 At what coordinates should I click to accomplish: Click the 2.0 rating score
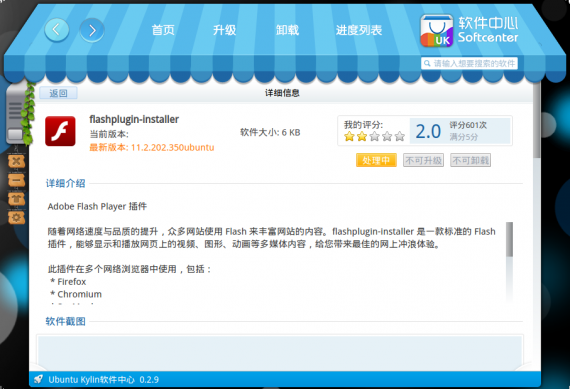tap(428, 131)
